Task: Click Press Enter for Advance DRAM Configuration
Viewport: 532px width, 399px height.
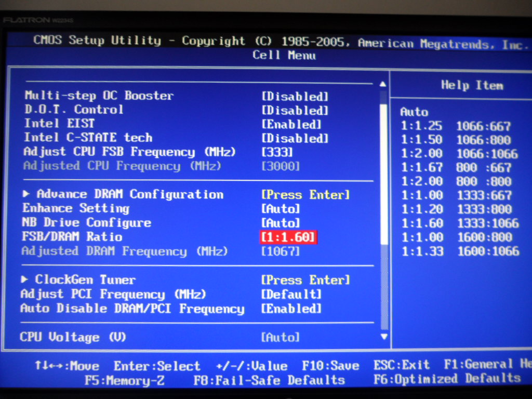Action: pyautogui.click(x=305, y=195)
